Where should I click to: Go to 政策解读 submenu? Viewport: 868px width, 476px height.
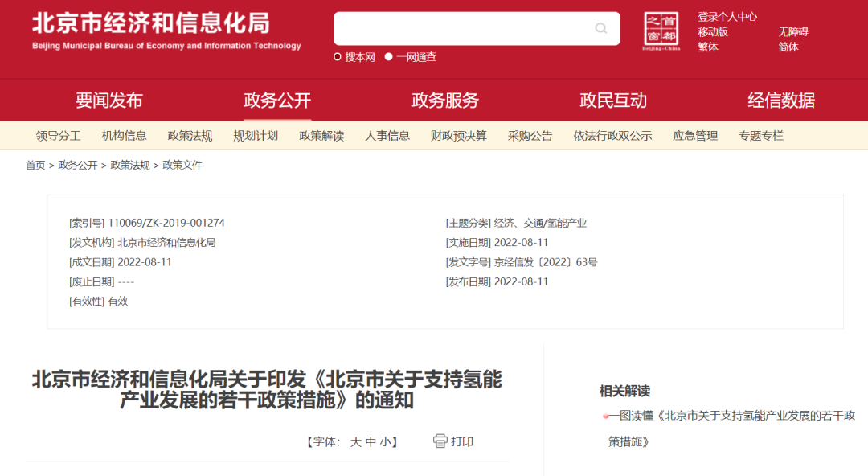tap(321, 136)
